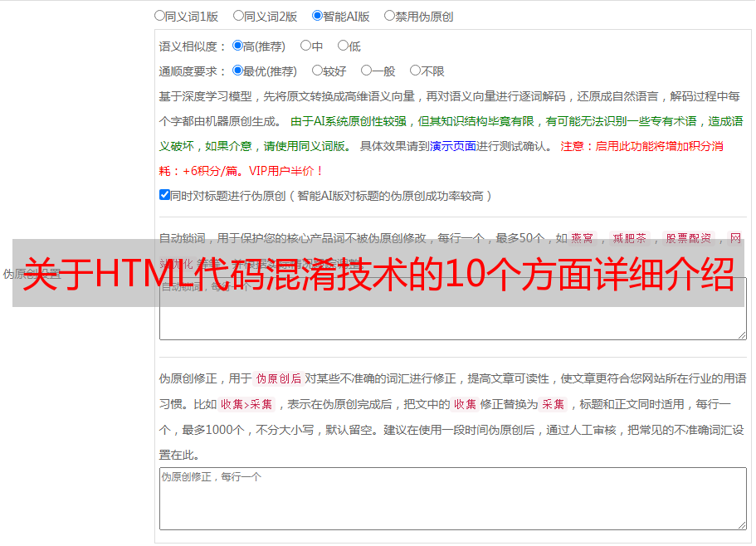Click the 燕窝 example tag

pyautogui.click(x=582, y=238)
